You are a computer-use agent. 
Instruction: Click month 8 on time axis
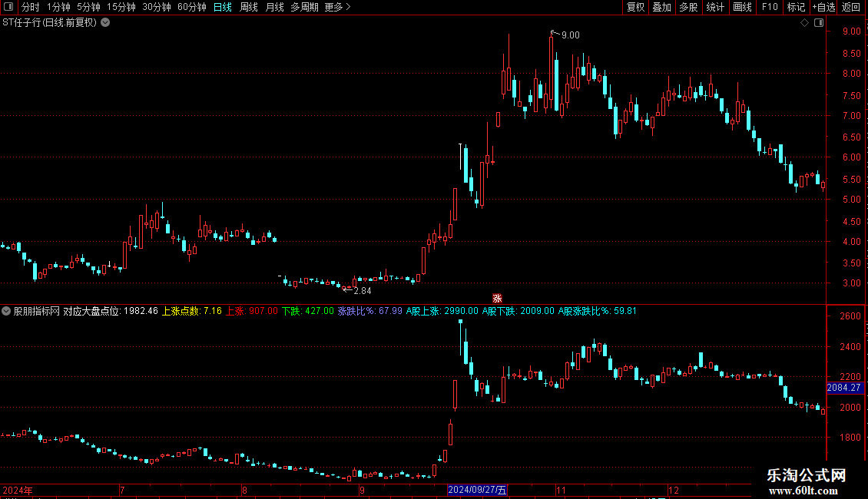[x=244, y=490]
